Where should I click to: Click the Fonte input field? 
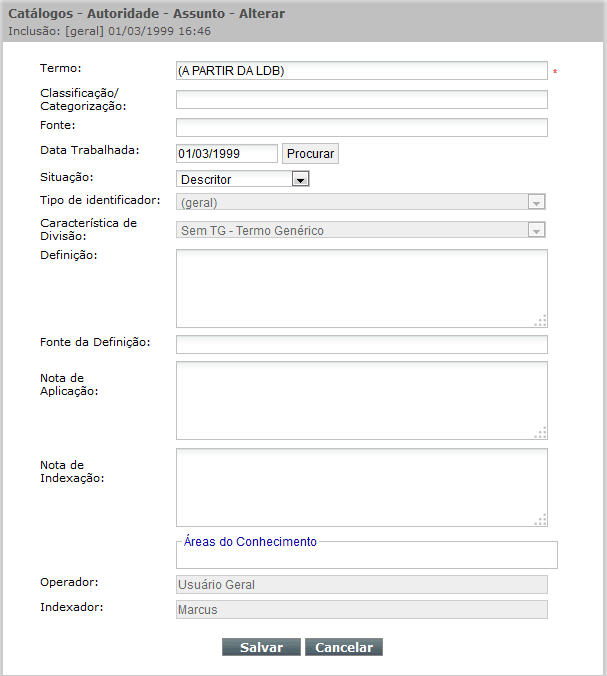point(362,128)
